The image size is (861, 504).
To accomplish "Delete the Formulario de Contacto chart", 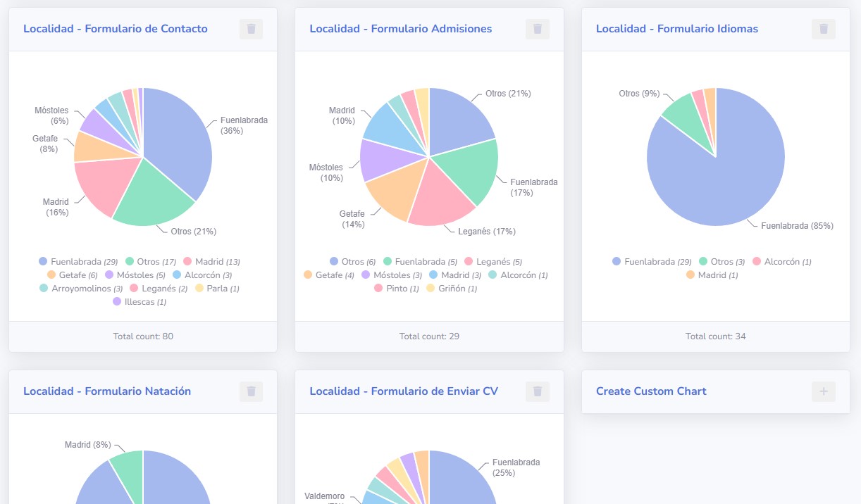I will (x=251, y=29).
